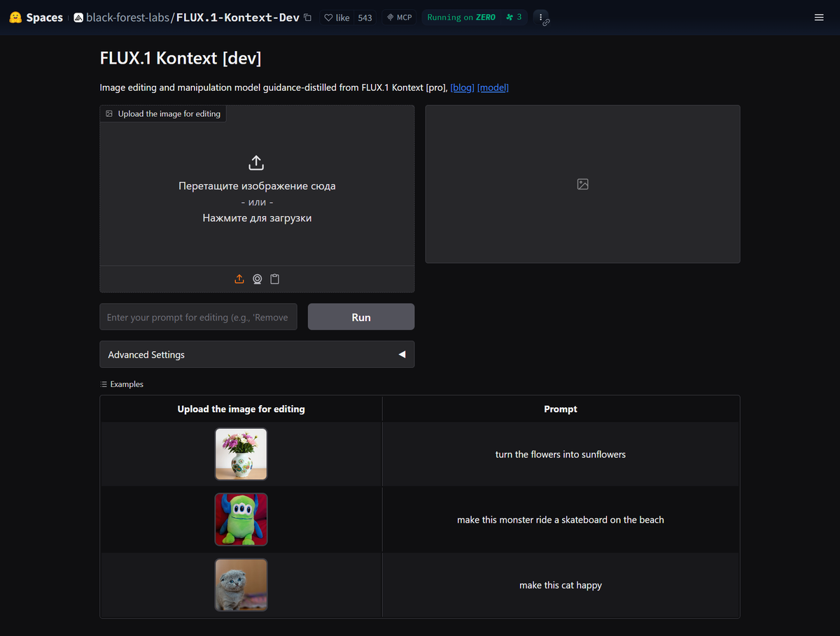Image resolution: width=840 pixels, height=636 pixels.
Task: Click the FLUX.1 Kontext [dev] heading
Action: pos(181,58)
